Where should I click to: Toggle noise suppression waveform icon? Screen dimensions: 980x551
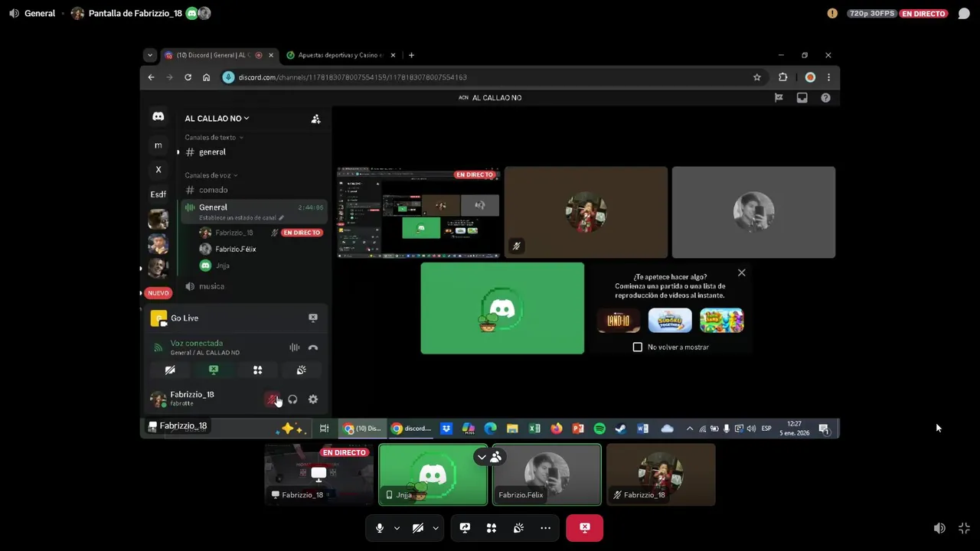pos(294,347)
